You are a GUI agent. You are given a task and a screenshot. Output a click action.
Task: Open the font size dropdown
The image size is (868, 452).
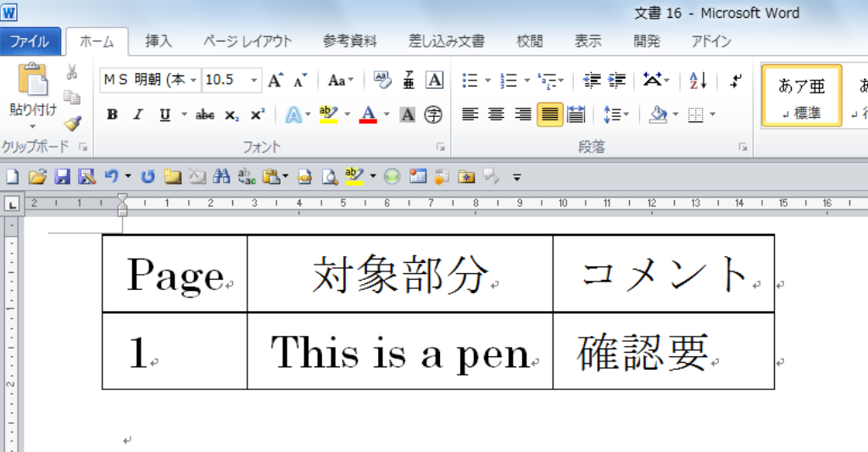(x=254, y=81)
